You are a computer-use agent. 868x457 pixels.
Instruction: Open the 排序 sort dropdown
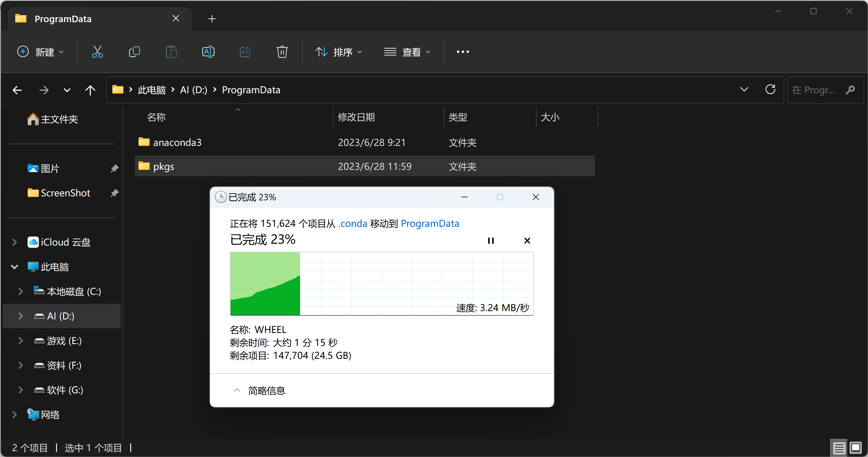(339, 52)
